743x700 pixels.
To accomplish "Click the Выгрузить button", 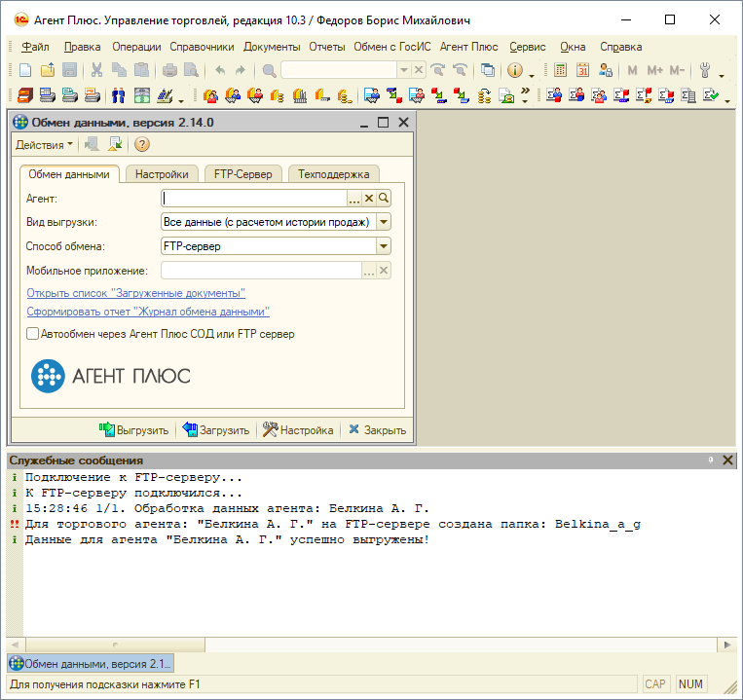I will [x=134, y=430].
